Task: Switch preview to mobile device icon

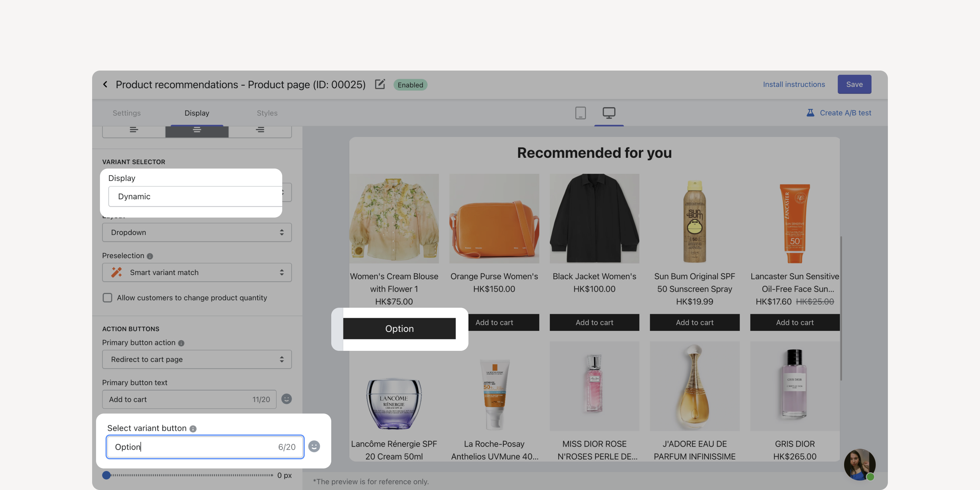Action: coord(580,113)
